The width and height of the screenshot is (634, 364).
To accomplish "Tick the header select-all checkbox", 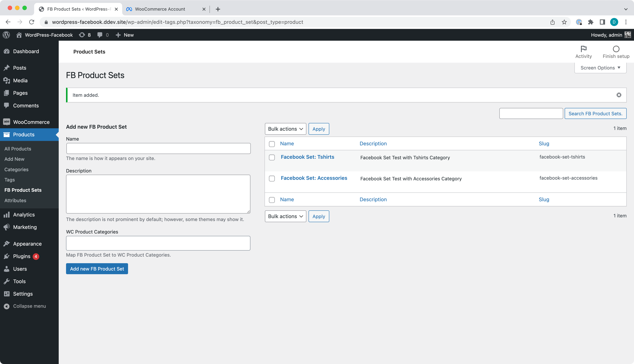I will point(272,144).
